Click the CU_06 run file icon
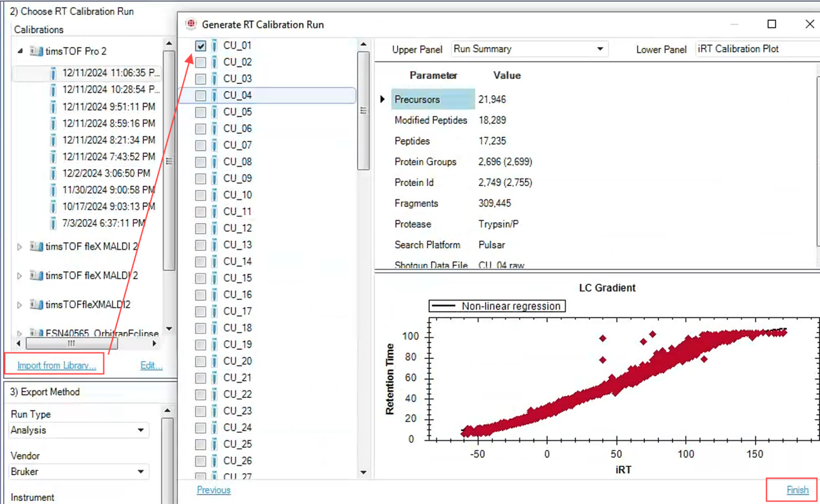Image resolution: width=820 pixels, height=504 pixels. [x=215, y=129]
